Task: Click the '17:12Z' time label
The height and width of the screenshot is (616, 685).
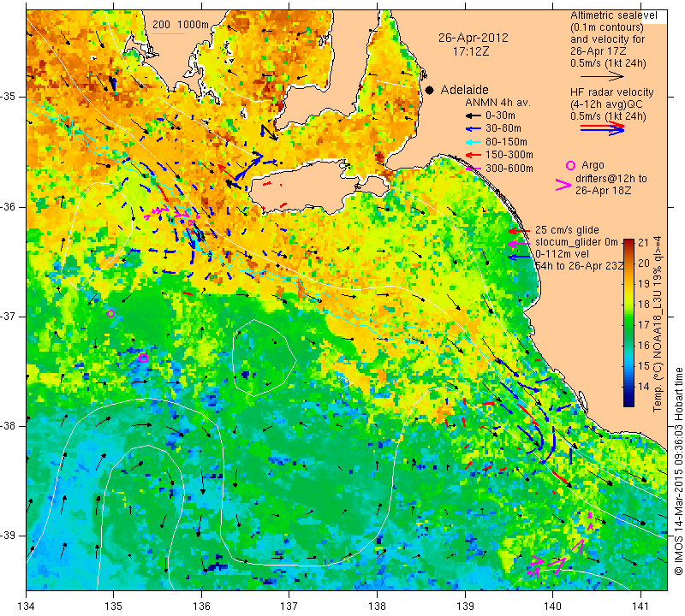Action: 470,51
